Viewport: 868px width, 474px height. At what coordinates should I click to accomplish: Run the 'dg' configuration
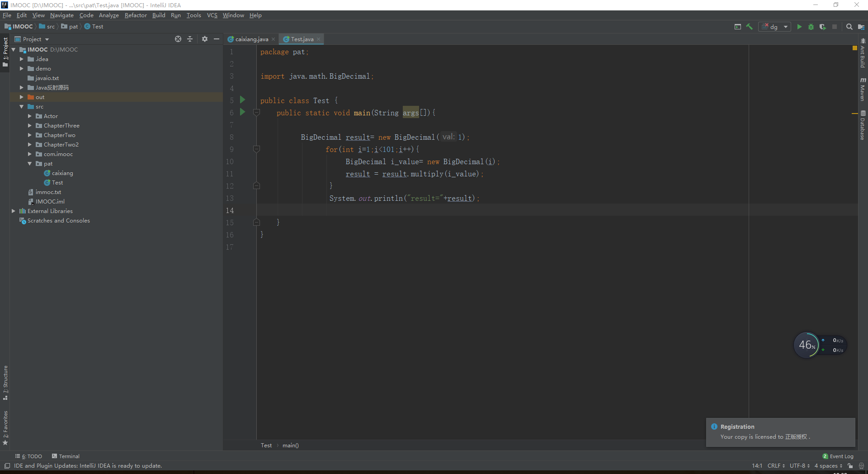click(799, 27)
